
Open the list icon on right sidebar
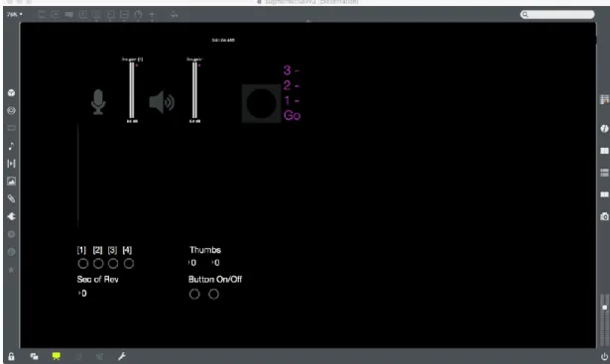pyautogui.click(x=604, y=173)
